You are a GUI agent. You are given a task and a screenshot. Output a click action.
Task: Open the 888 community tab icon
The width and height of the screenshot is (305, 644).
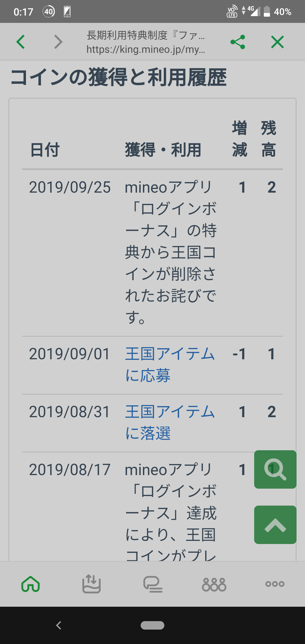214,584
